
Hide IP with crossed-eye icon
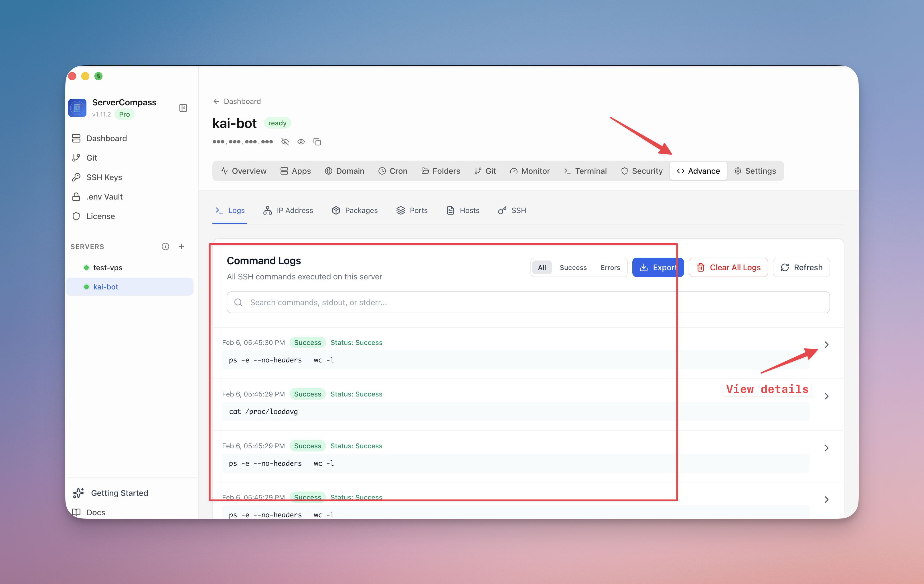point(285,142)
